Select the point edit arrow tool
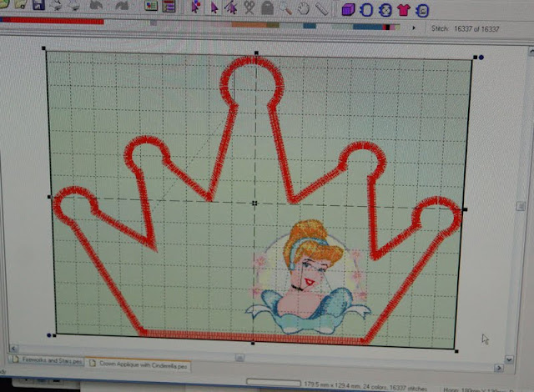 [231, 8]
